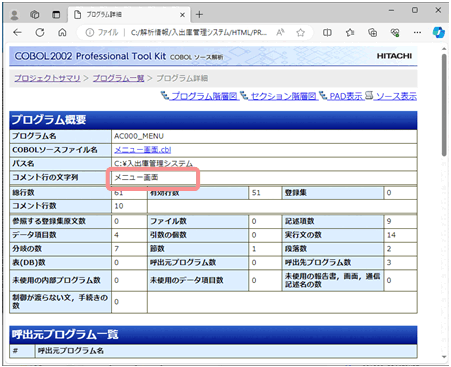
Task: Open the セクション階層図 link
Action: (x=283, y=96)
